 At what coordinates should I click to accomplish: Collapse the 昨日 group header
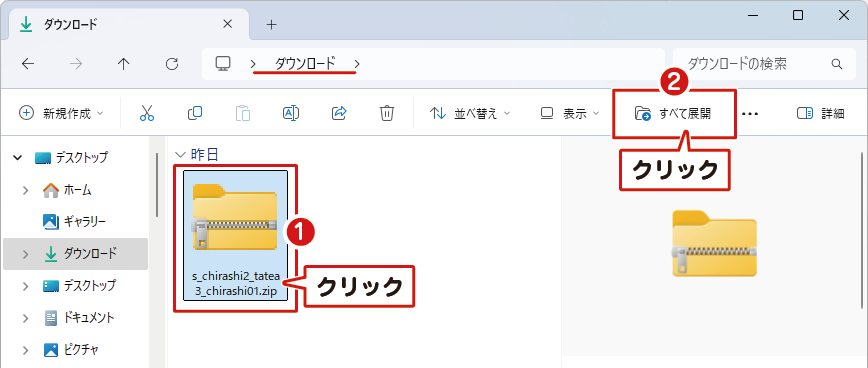179,154
